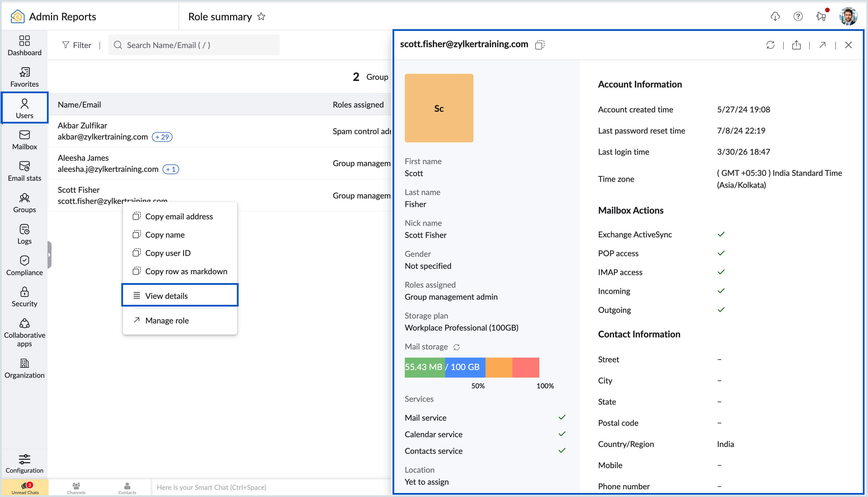This screenshot has width=868, height=497.
Task: Favorite the Role summary report star
Action: click(261, 16)
